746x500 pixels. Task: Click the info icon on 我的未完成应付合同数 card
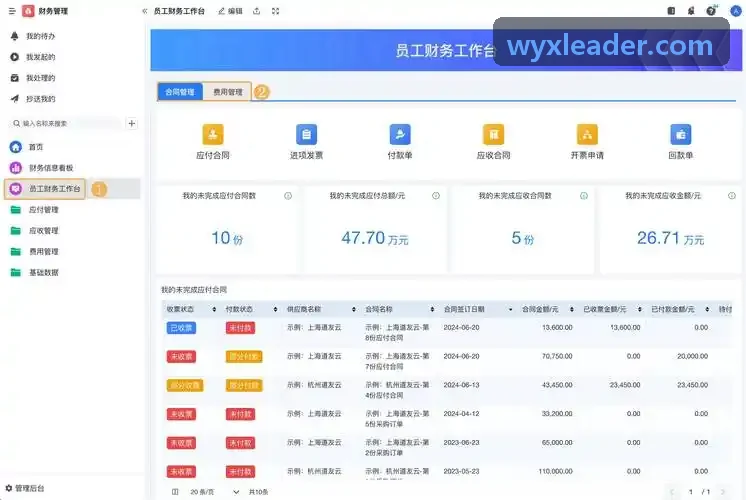tap(288, 196)
